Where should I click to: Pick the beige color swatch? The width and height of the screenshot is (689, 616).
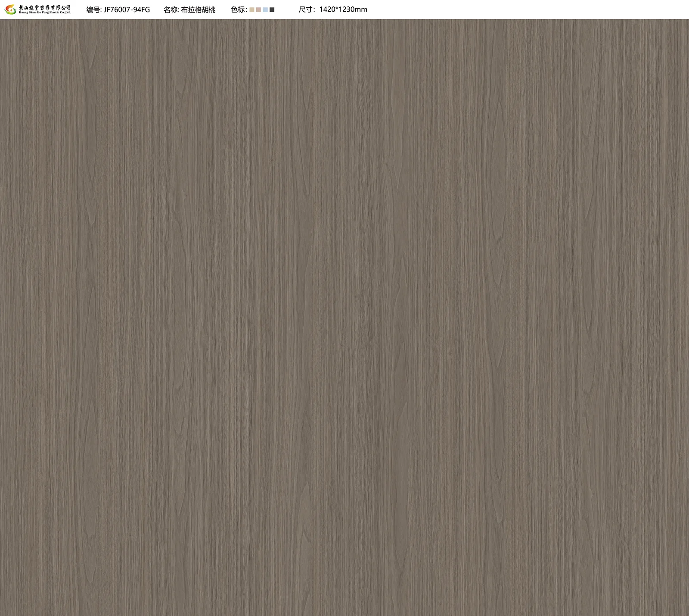(x=252, y=9)
